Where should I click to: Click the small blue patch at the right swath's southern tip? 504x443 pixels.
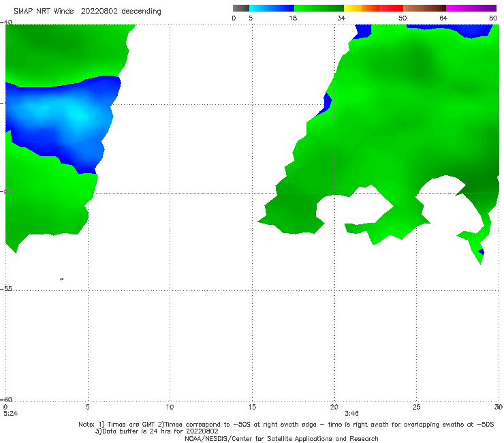pos(481,252)
